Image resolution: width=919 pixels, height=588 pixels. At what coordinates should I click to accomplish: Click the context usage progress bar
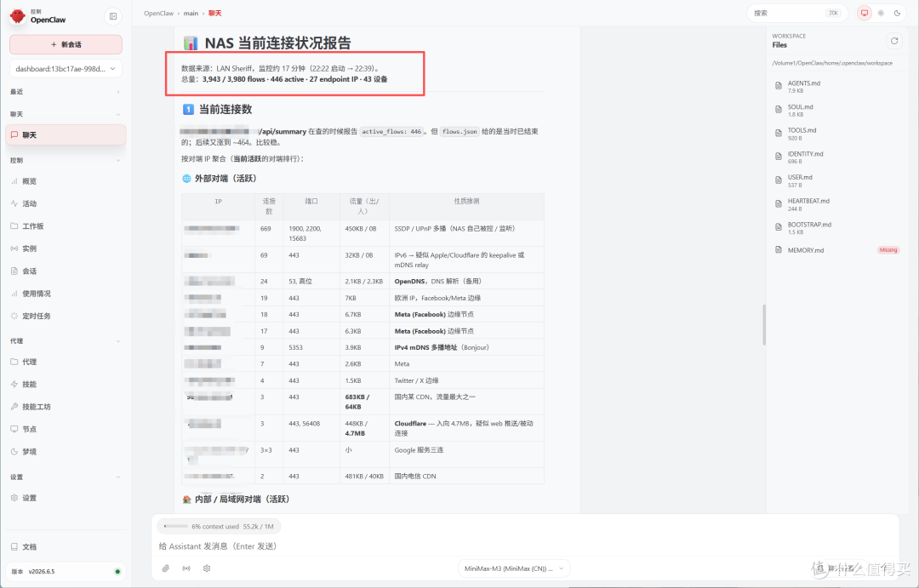[x=176, y=527]
